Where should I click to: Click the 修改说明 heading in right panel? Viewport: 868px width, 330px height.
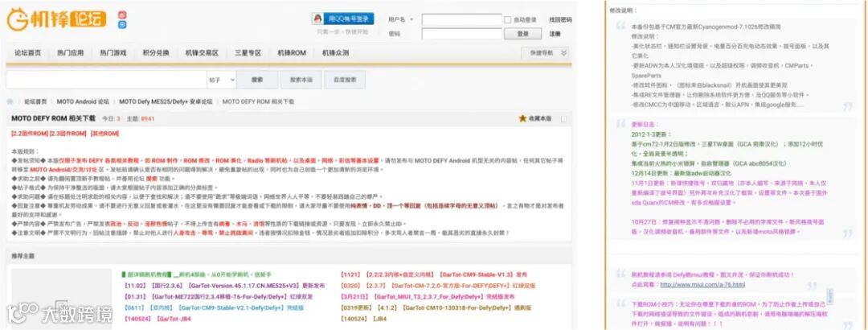(624, 10)
